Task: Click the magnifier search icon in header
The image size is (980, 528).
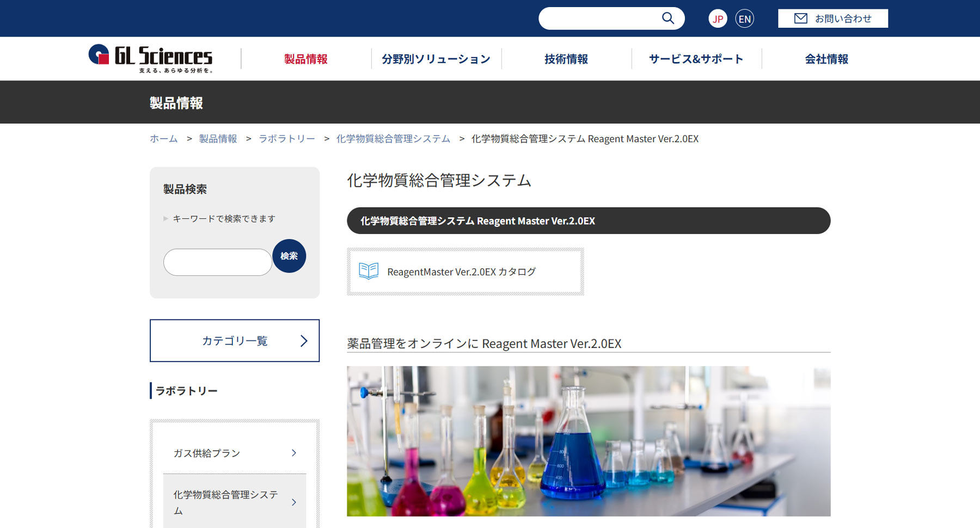Action: coord(668,19)
